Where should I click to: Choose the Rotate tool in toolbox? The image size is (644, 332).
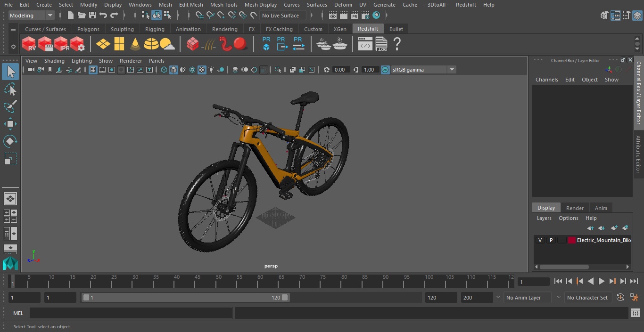pyautogui.click(x=10, y=141)
